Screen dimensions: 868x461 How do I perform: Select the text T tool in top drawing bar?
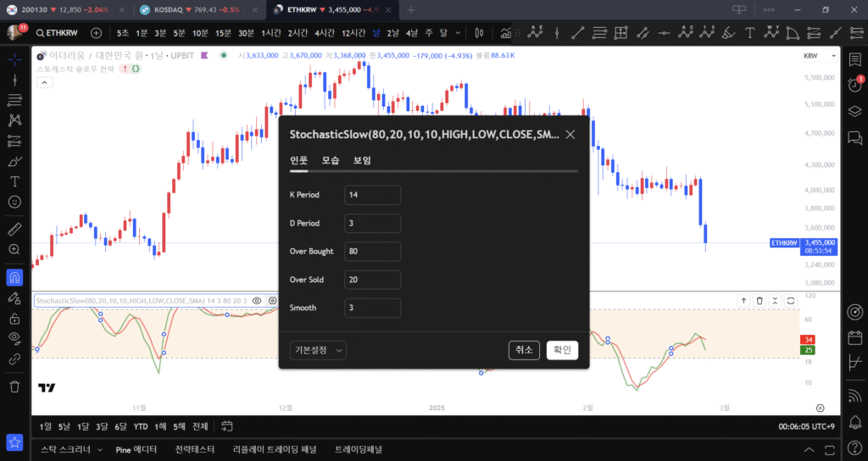(x=749, y=33)
